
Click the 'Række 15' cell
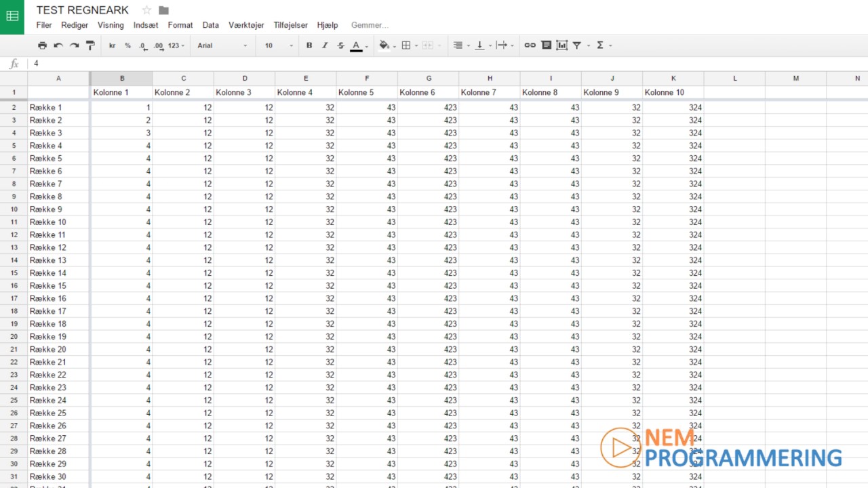click(x=58, y=285)
